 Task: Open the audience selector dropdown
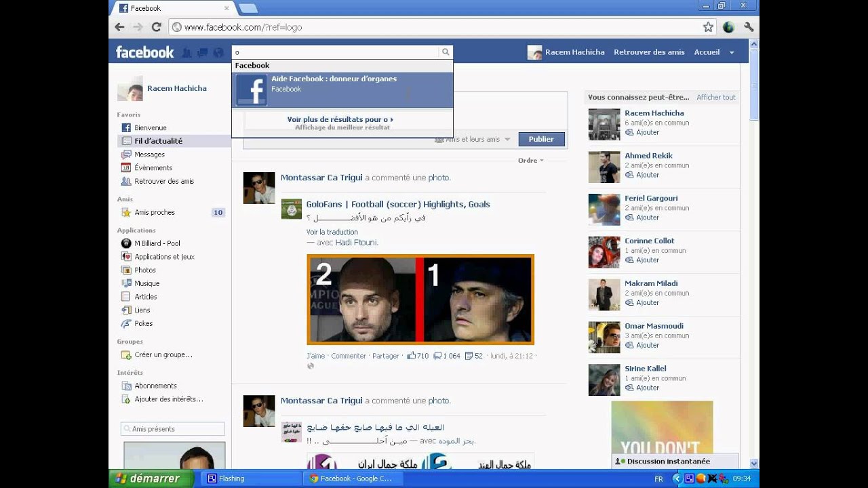click(x=473, y=139)
